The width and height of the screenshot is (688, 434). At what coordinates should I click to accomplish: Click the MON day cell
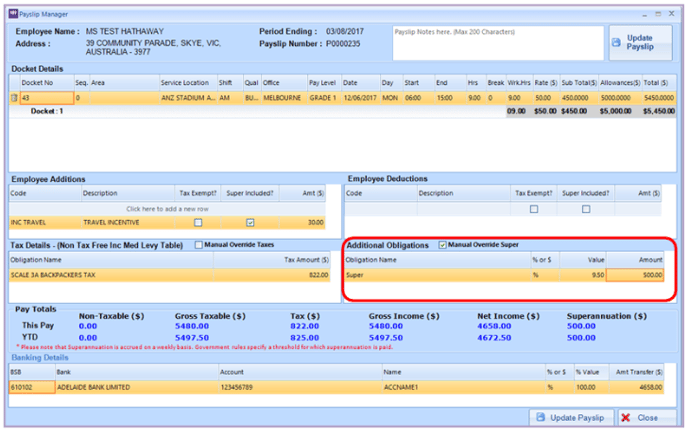[x=391, y=98]
